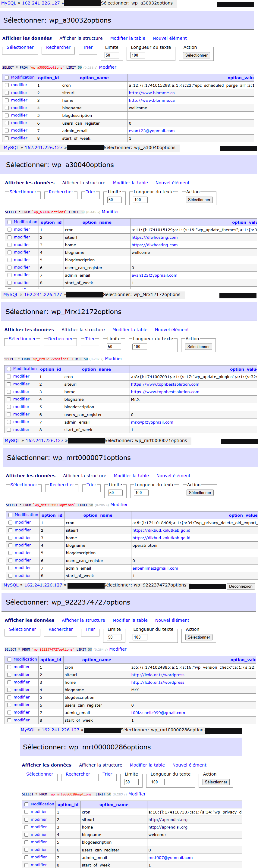Click the Déconnexion logout button
The width and height of the screenshot is (258, 868).
point(241,586)
